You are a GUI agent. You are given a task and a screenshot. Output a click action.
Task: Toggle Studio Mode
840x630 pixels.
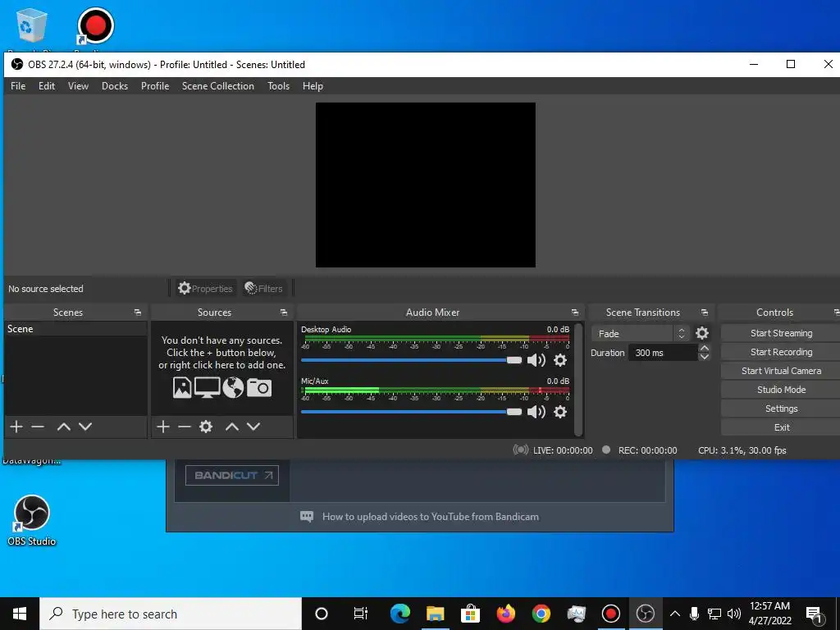(x=781, y=390)
